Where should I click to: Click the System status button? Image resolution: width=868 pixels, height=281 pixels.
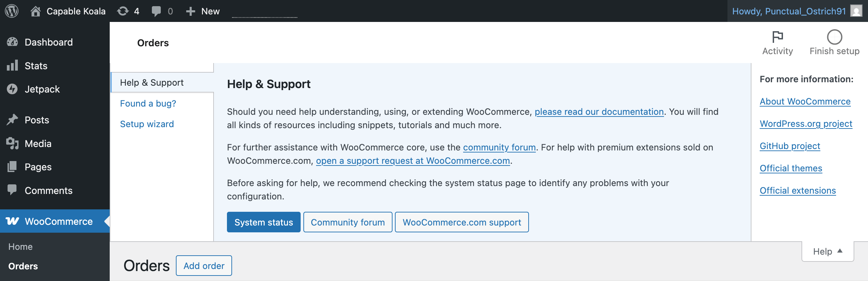click(x=264, y=222)
